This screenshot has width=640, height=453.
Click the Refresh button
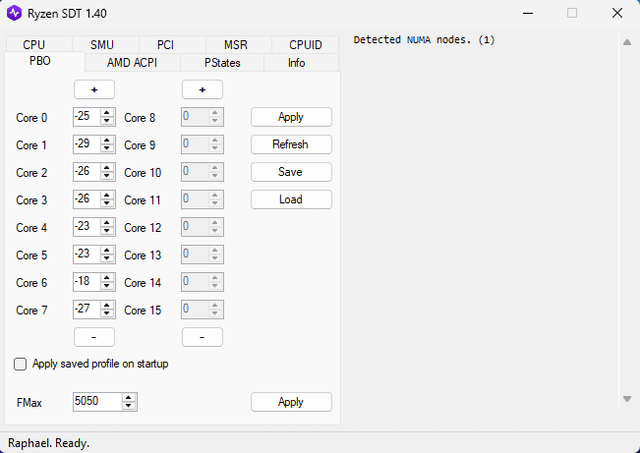tap(291, 144)
